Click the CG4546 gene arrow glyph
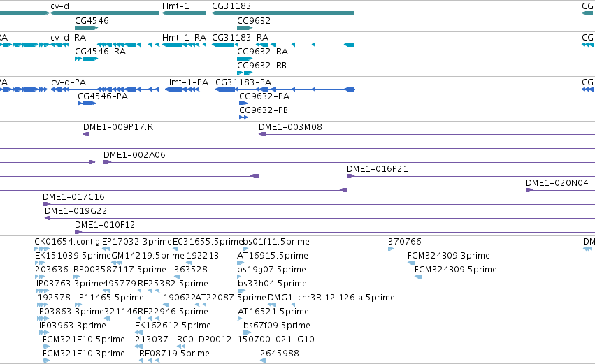Image resolution: width=595 pixels, height=364 pixels. coord(87,28)
